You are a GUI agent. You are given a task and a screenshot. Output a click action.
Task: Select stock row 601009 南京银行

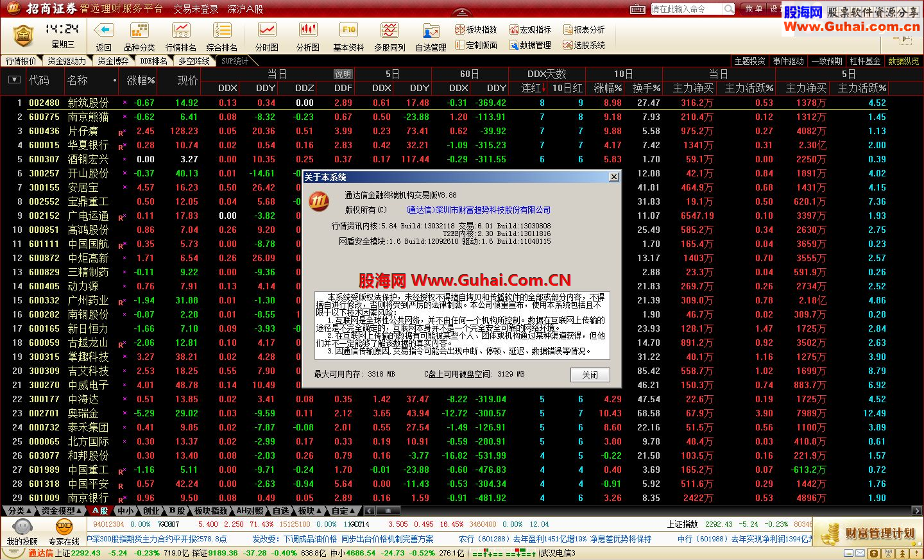(444, 498)
